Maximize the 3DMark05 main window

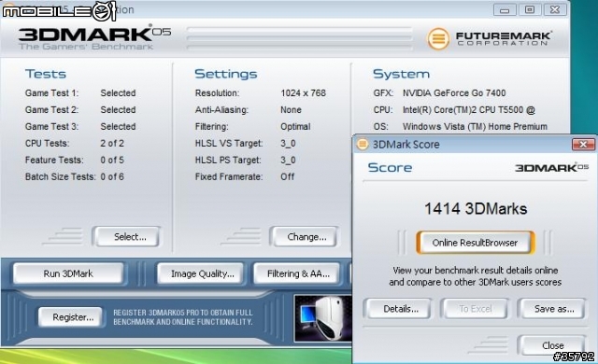(x=530, y=10)
